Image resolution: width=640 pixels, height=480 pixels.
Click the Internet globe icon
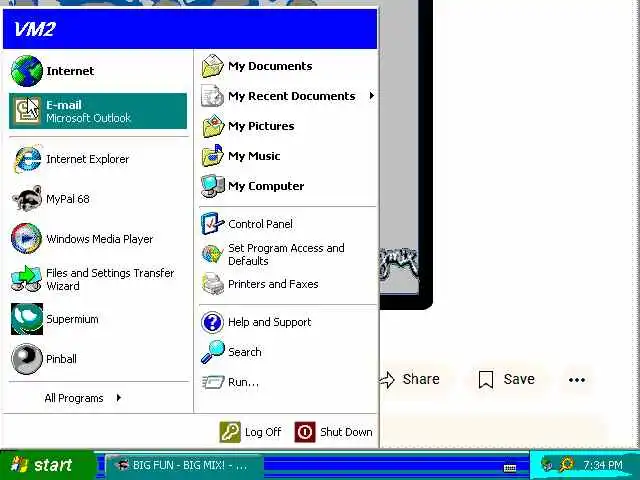coord(27,71)
